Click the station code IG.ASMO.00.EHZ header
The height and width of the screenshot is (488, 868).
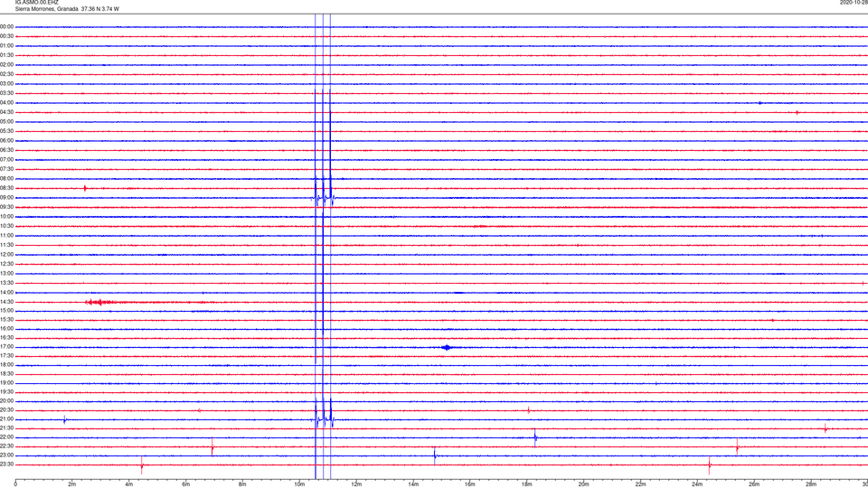[36, 3]
